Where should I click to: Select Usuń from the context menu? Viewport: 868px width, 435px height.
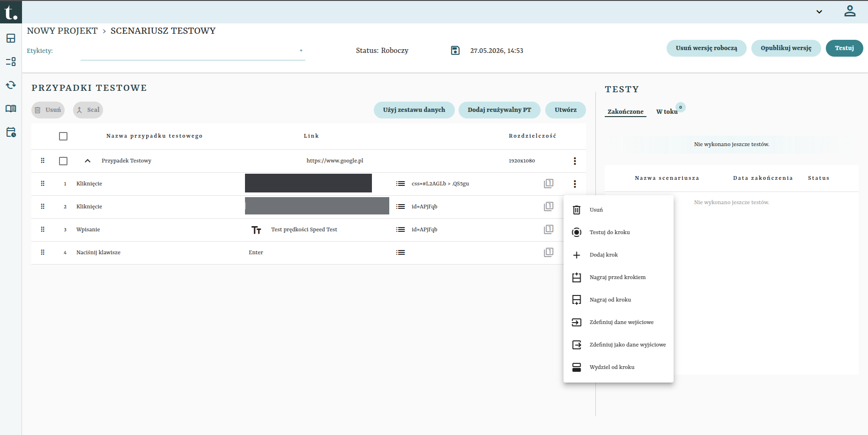point(618,210)
